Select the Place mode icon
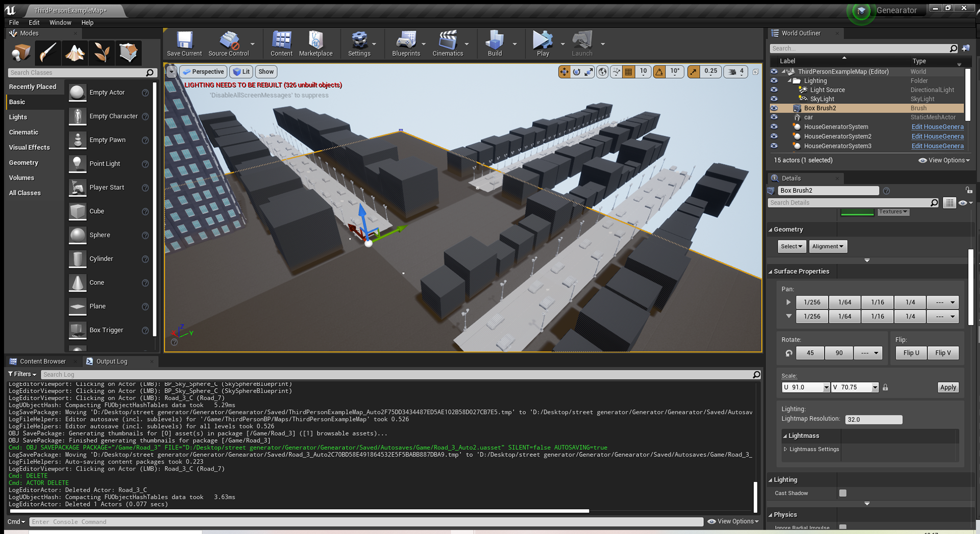The height and width of the screenshot is (534, 980). click(21, 53)
